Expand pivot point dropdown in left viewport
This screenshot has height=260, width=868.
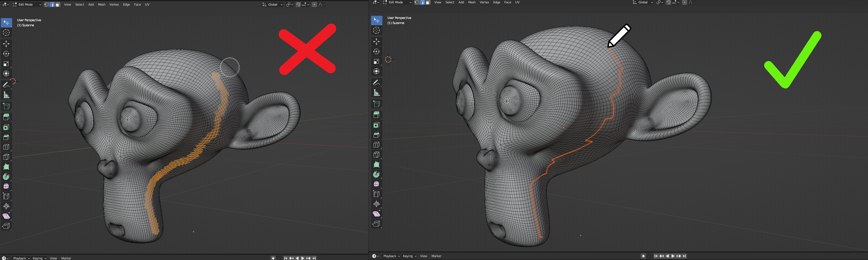click(x=290, y=5)
